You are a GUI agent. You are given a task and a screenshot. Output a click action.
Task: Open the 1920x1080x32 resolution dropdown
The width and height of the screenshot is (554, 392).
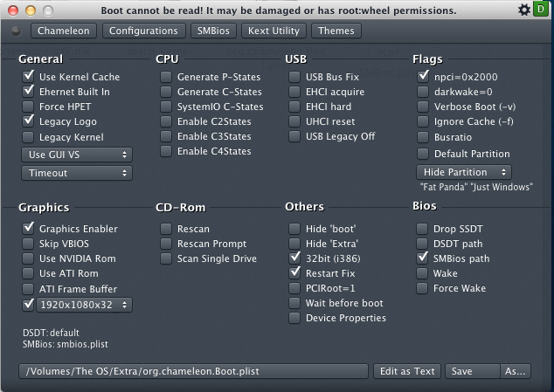[x=85, y=305]
